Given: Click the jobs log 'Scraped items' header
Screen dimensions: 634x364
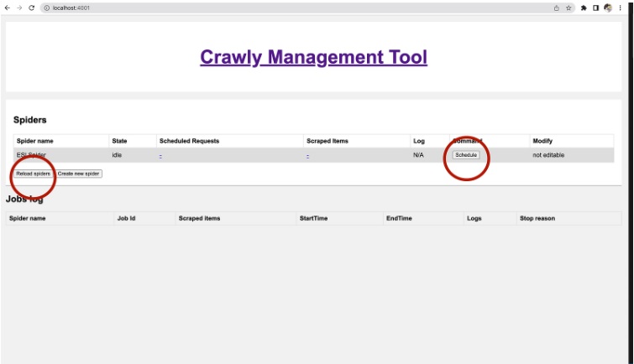Looking at the screenshot, I should coord(199,218).
